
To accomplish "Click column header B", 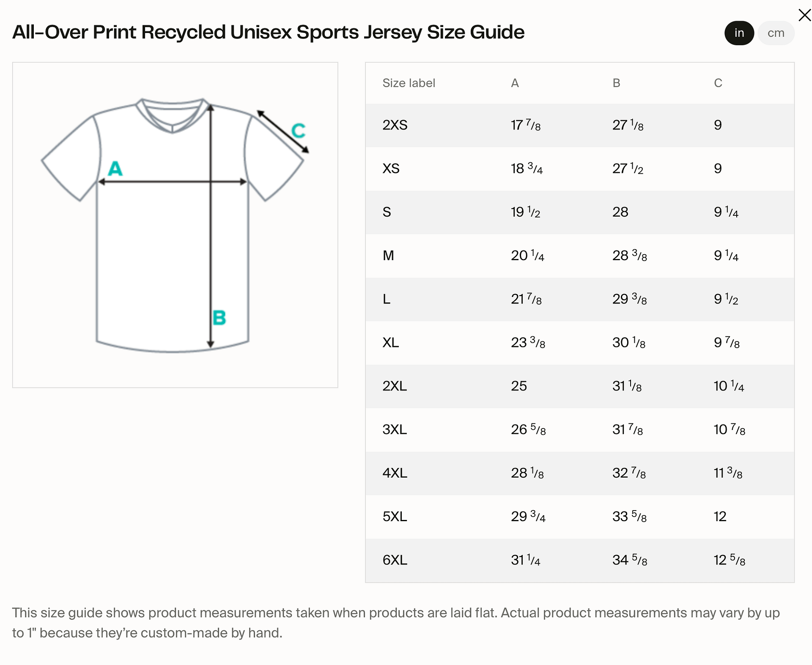I will point(616,83).
